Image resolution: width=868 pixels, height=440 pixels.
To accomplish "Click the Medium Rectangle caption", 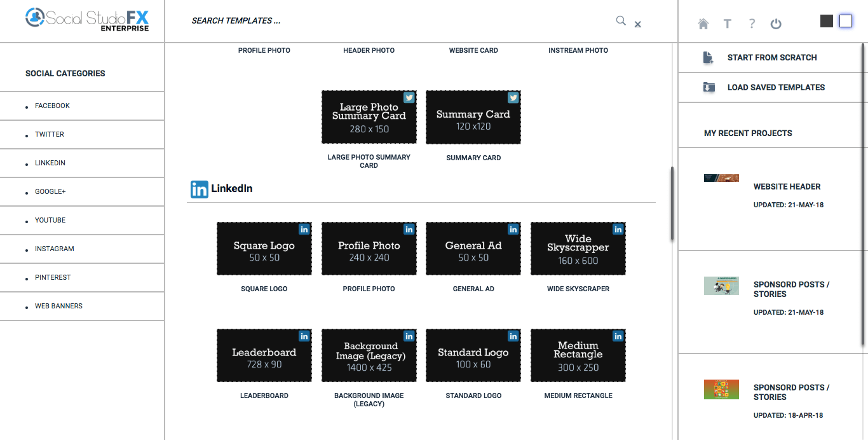I will [x=578, y=395].
